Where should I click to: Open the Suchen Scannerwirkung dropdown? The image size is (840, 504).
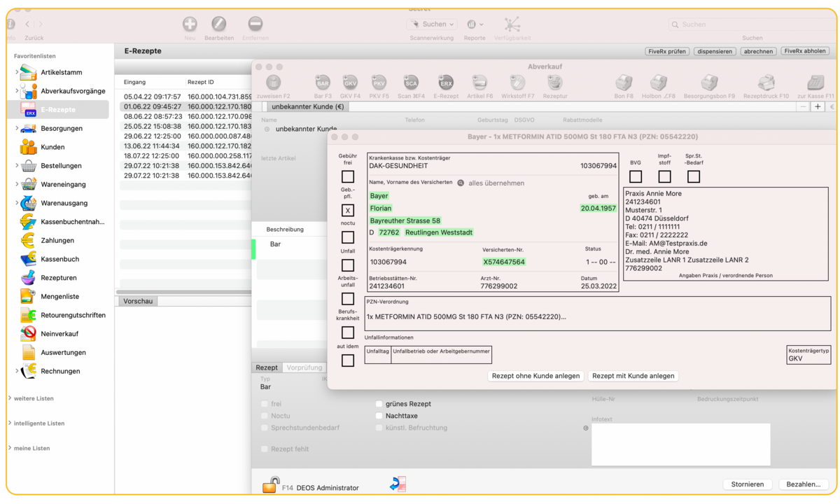432,24
